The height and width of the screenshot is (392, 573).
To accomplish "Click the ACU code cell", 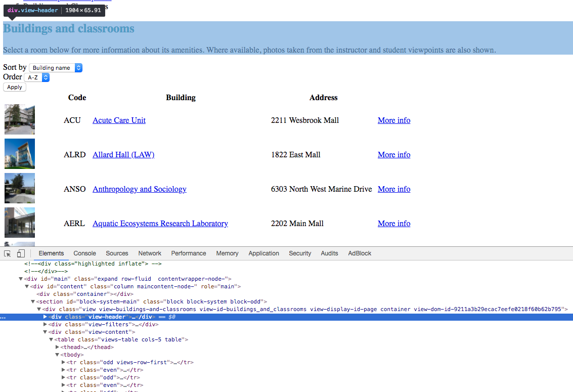I will pyautogui.click(x=72, y=120).
